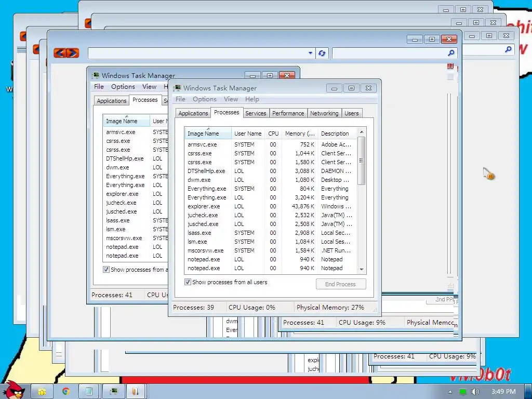Viewport: 532px width, 399px height.
Task: Select lsm.exe in front Task Manager
Action: (x=271, y=242)
